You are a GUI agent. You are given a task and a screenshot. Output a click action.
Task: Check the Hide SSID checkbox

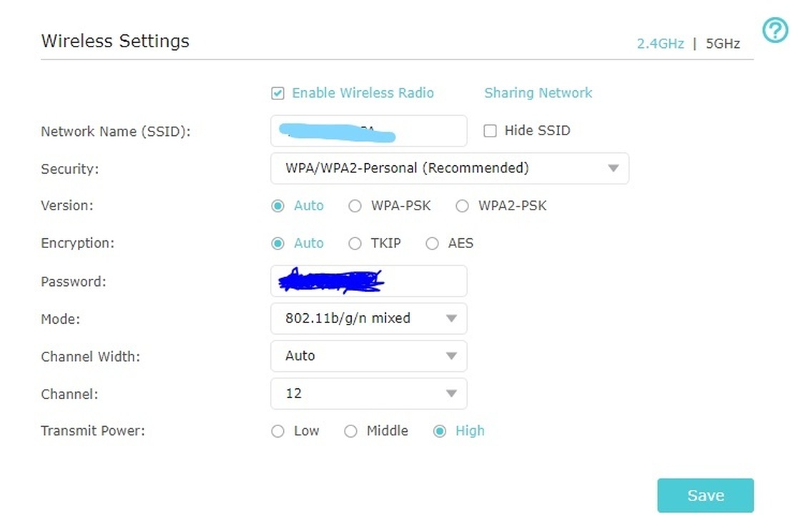490,131
